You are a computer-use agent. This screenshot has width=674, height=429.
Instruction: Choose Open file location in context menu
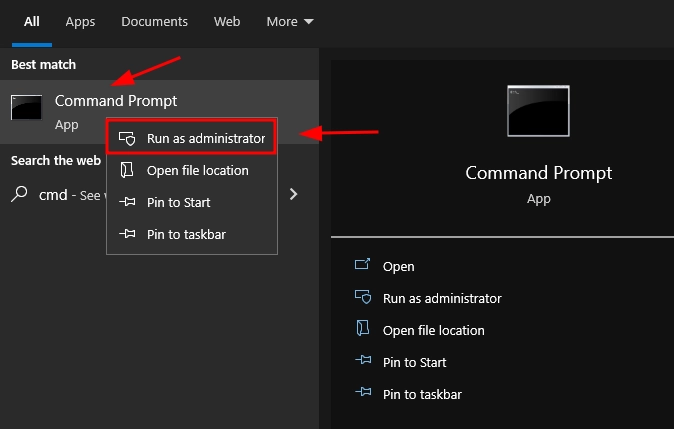(x=197, y=170)
